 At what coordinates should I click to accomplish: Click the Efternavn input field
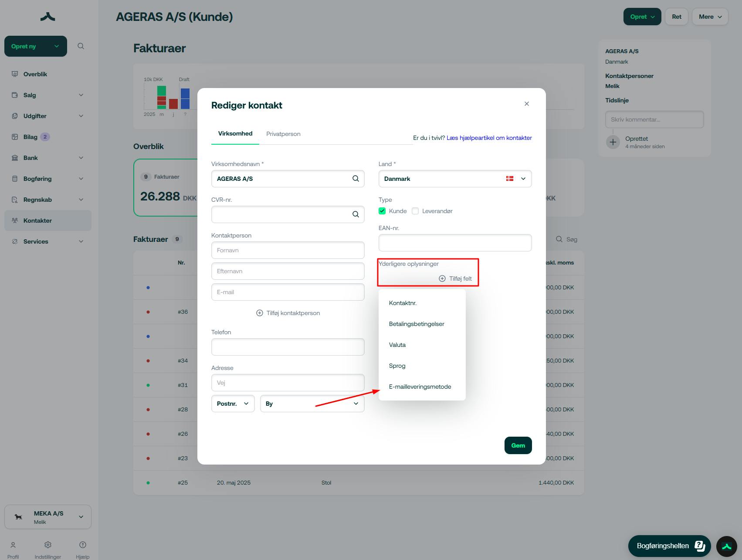click(288, 271)
